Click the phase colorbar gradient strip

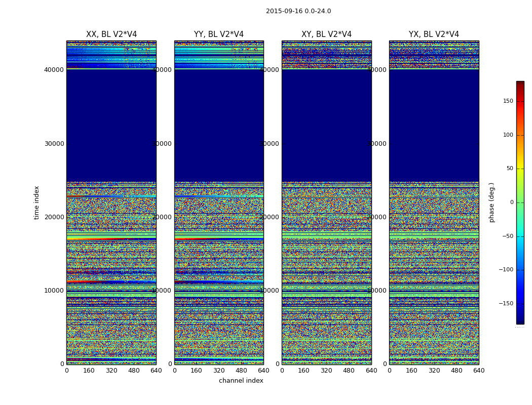coord(520,202)
